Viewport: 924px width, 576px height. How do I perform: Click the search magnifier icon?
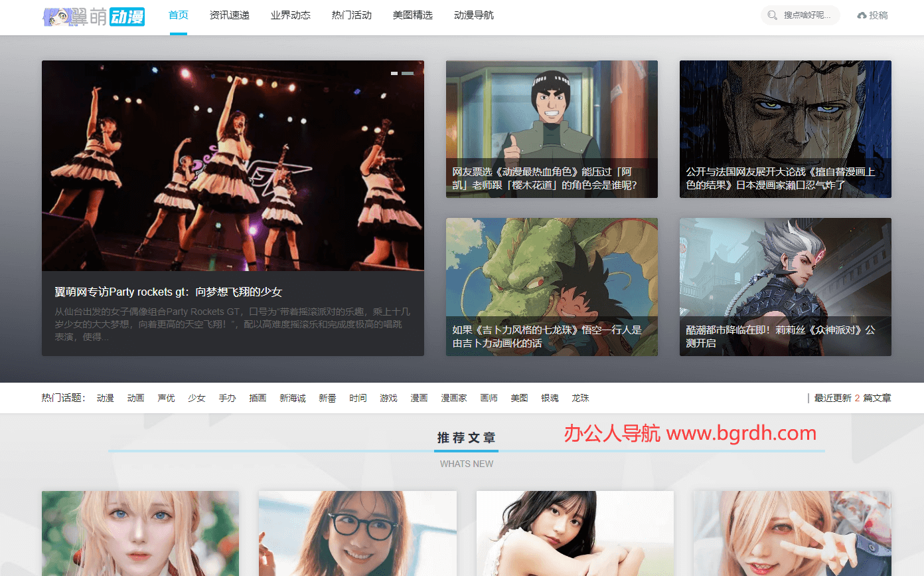pyautogui.click(x=772, y=15)
